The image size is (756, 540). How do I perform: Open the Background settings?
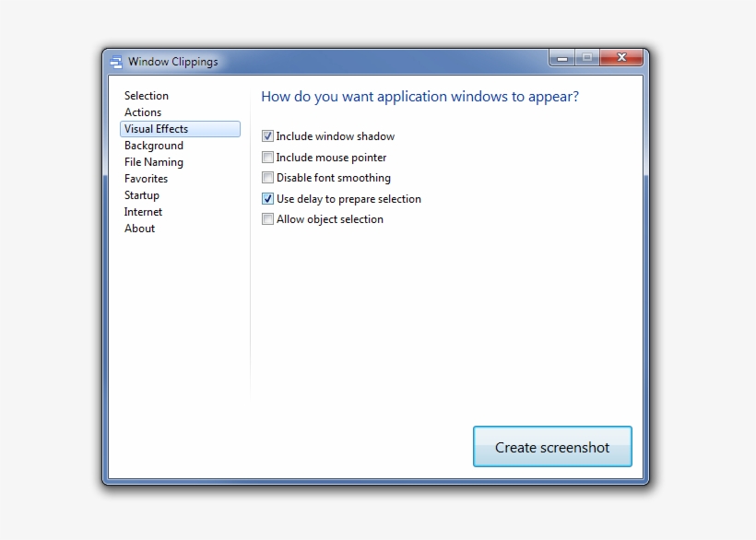pos(153,146)
